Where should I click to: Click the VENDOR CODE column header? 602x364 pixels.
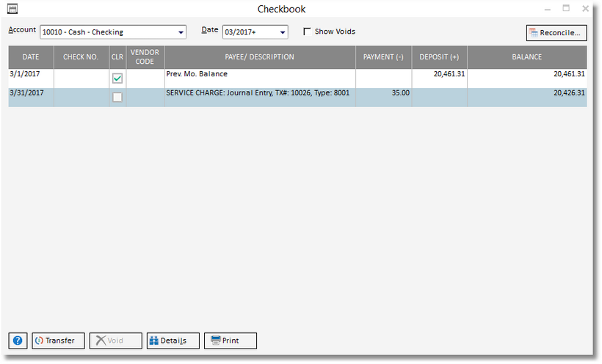(145, 57)
